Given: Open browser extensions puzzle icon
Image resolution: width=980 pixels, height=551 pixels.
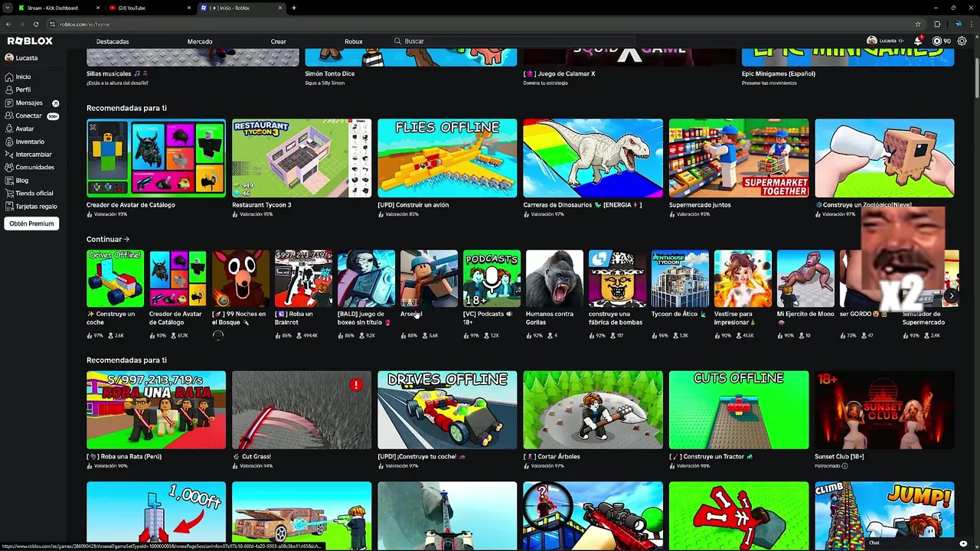Looking at the screenshot, I should (x=937, y=24).
